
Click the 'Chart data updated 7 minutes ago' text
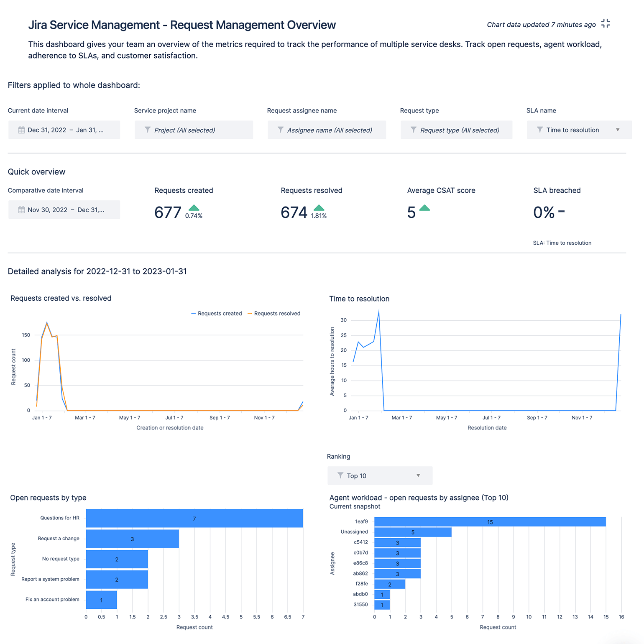[541, 24]
